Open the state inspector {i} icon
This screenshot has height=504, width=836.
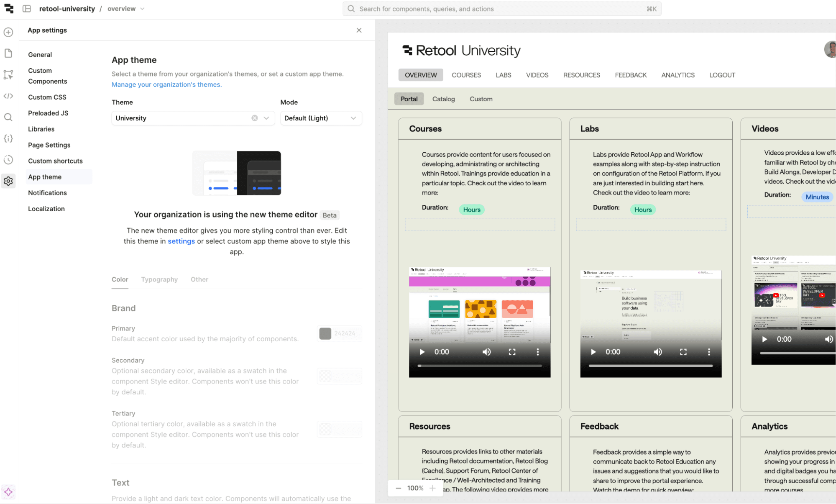point(8,138)
